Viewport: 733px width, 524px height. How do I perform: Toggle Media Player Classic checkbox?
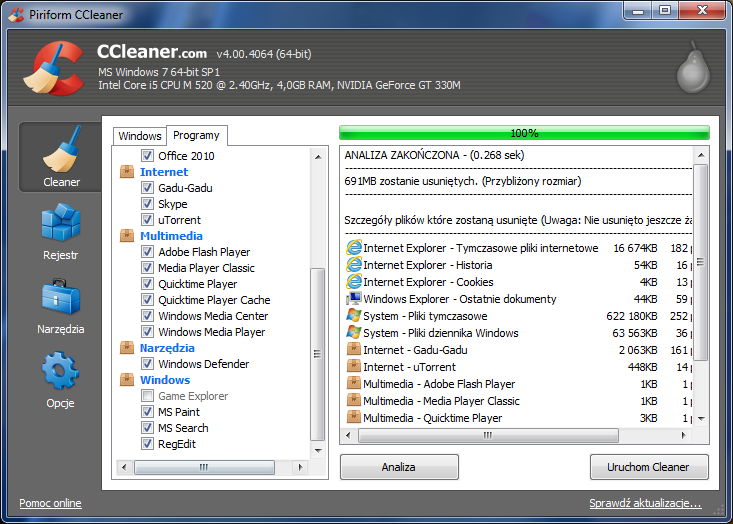pos(147,268)
